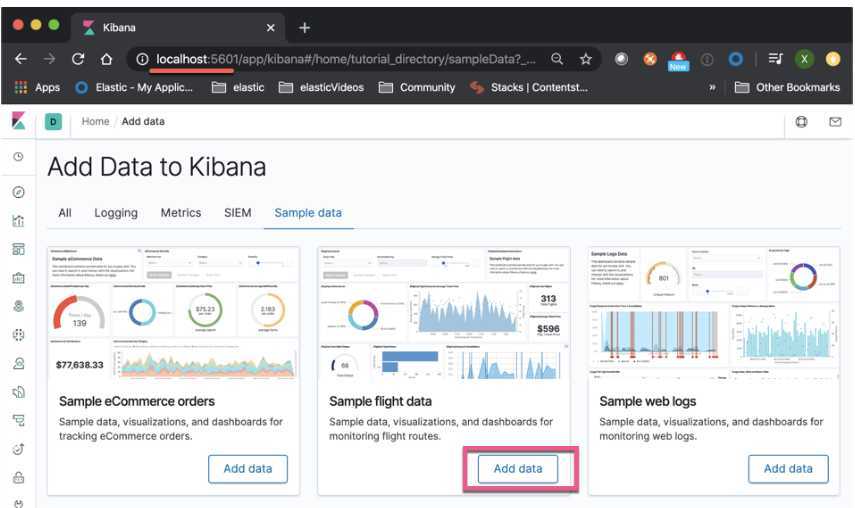
Task: Open the Other Bookmarks folder
Action: pyautogui.click(x=787, y=87)
